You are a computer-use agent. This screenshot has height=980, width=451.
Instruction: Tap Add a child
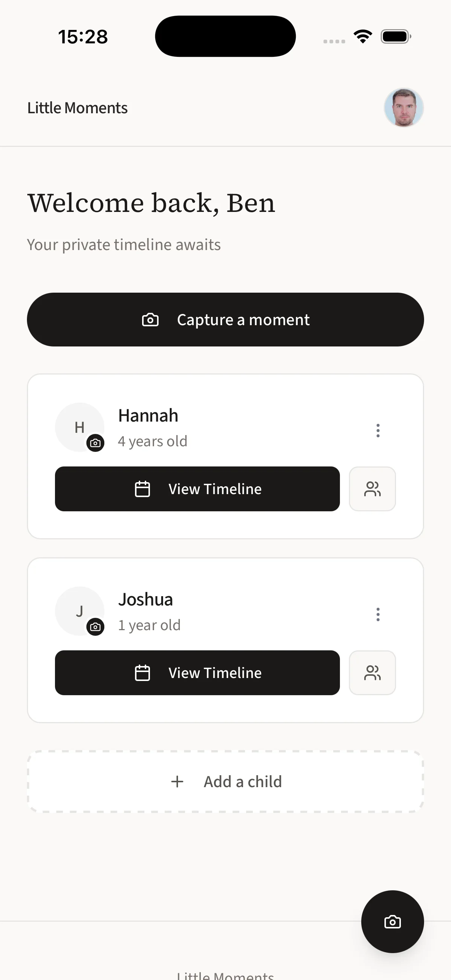(x=225, y=782)
